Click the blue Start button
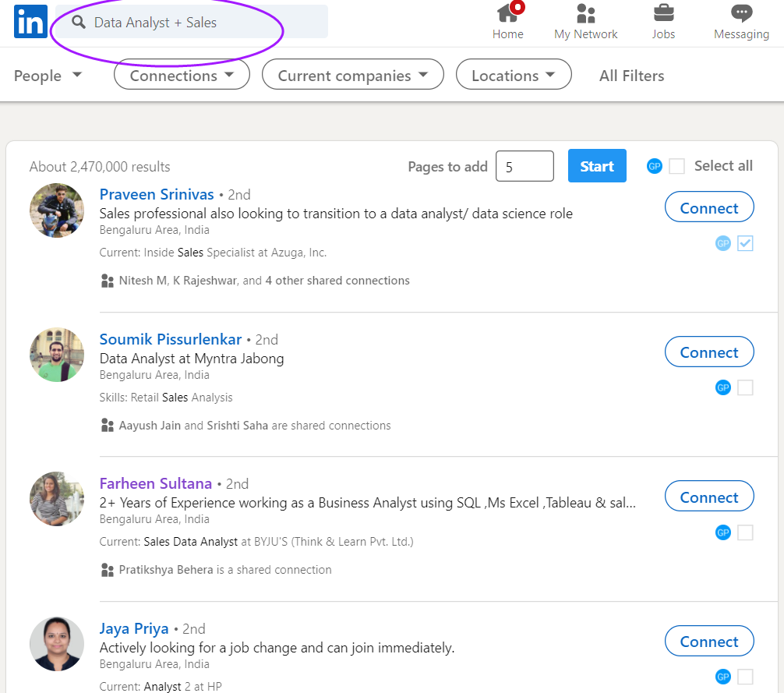Viewport: 784px width, 693px height. pyautogui.click(x=597, y=166)
